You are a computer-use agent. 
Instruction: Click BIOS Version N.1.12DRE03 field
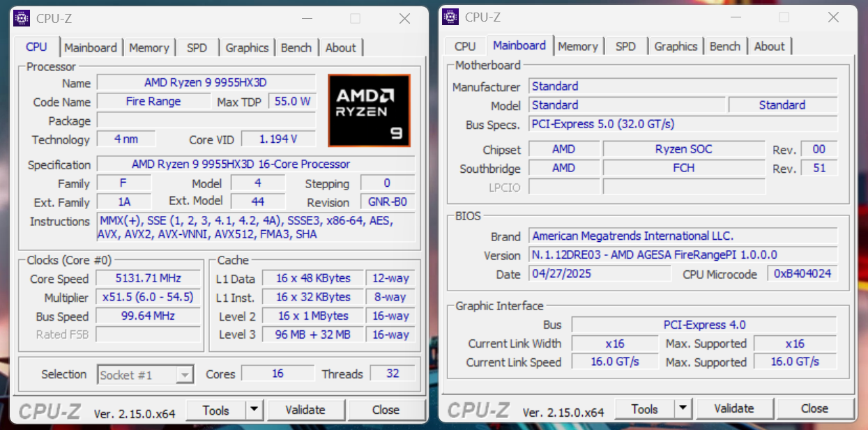tap(683, 255)
